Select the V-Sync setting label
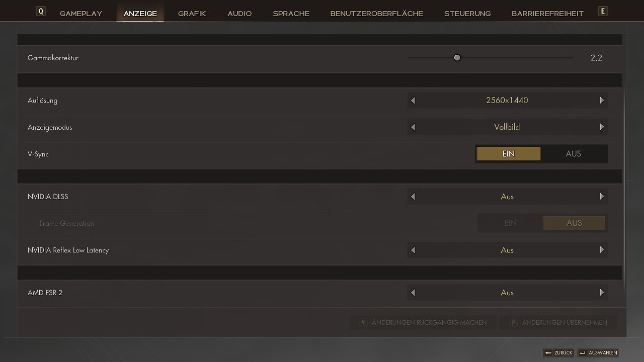Viewport: 644px width, 362px height. [x=38, y=154]
